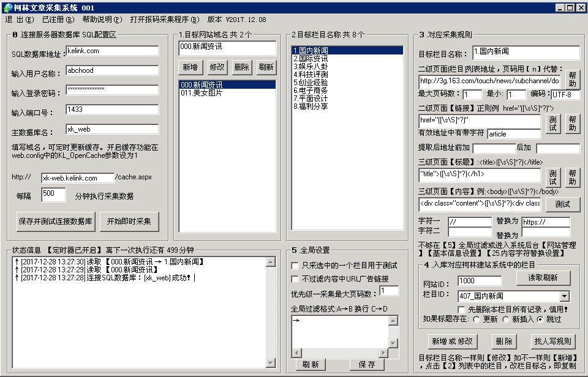
Task: Click the status log scrollbar up arrow
Action: pyautogui.click(x=269, y=262)
